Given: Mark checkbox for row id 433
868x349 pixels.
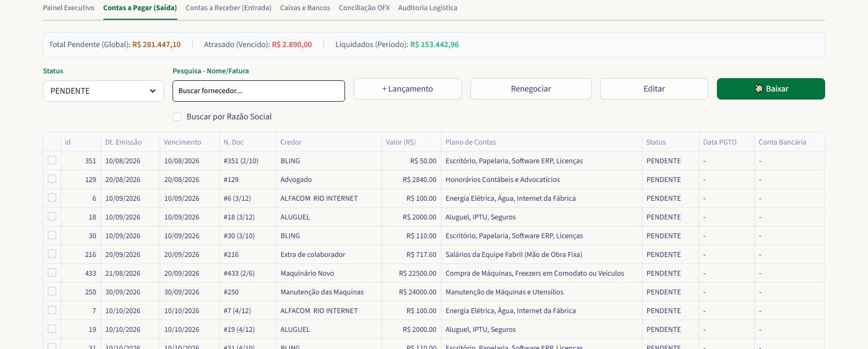Looking at the screenshot, I should coord(52,272).
